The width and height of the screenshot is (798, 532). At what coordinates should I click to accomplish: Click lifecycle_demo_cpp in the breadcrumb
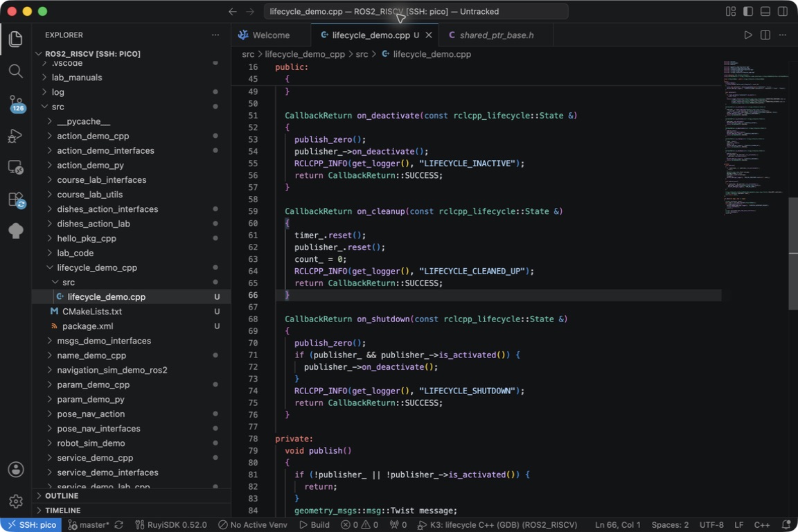click(x=304, y=54)
